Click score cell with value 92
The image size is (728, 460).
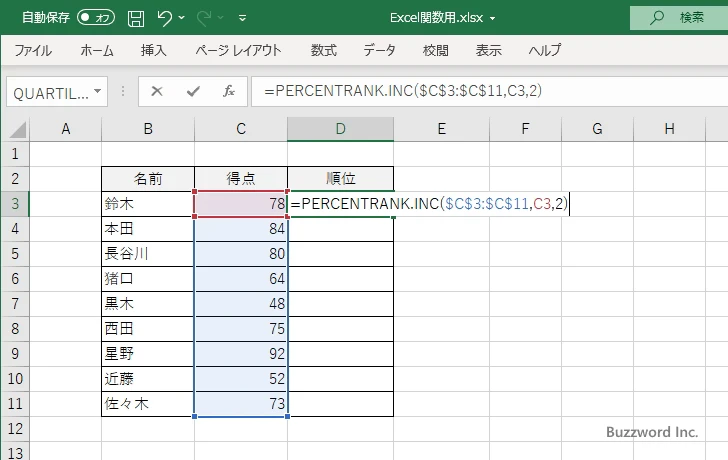pos(241,354)
